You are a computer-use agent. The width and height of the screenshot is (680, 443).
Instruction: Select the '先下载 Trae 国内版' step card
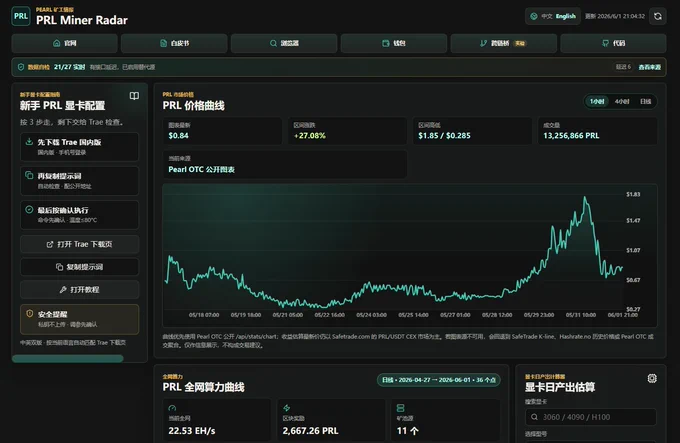79,147
